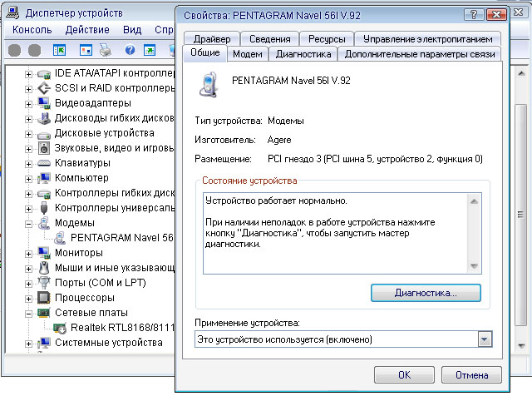The height and width of the screenshot is (396, 532).
Task: Open the Вид menu
Action: (132, 30)
